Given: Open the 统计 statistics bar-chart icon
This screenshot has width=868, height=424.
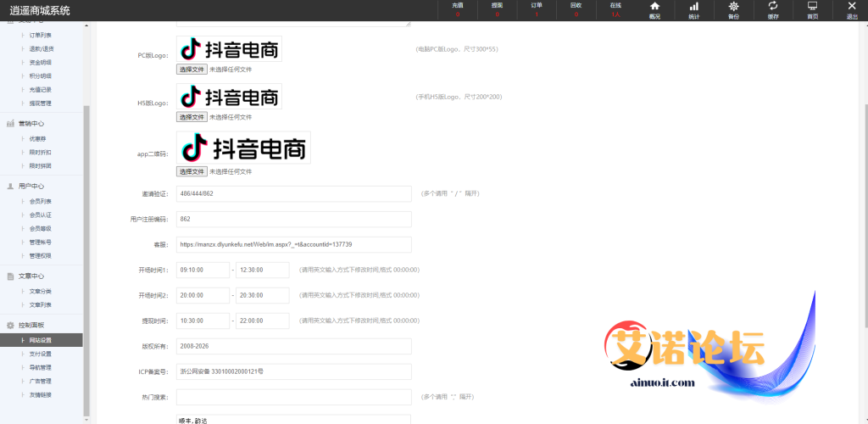Looking at the screenshot, I should click(693, 6).
